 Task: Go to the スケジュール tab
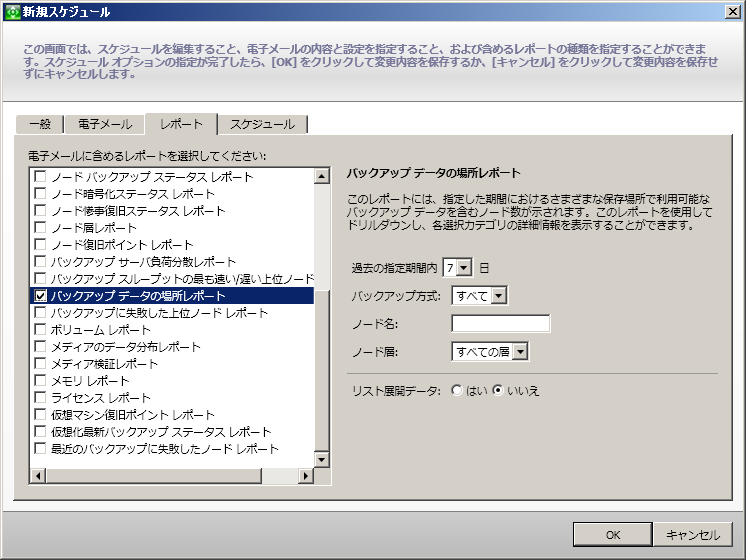pyautogui.click(x=263, y=124)
